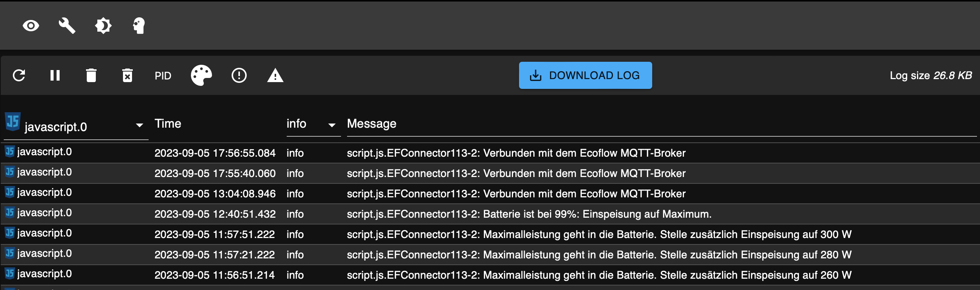Click the JS icon in the source filter
Image resolution: width=980 pixels, height=290 pixels.
point(12,122)
